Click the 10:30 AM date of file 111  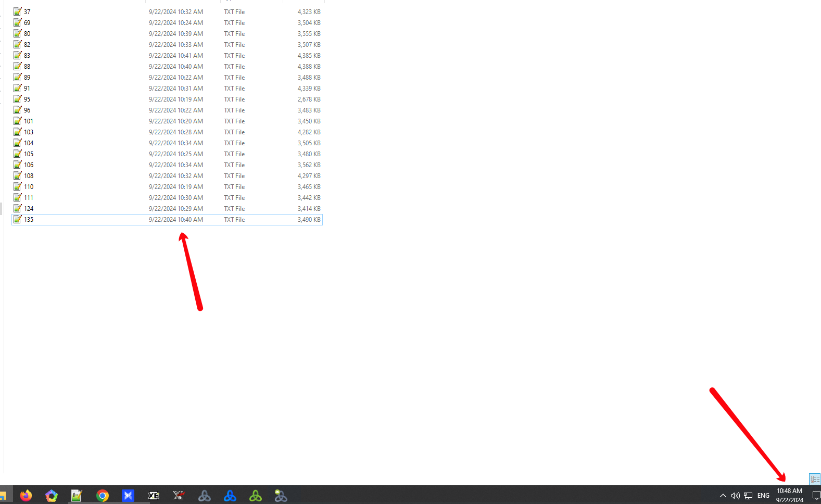point(176,198)
